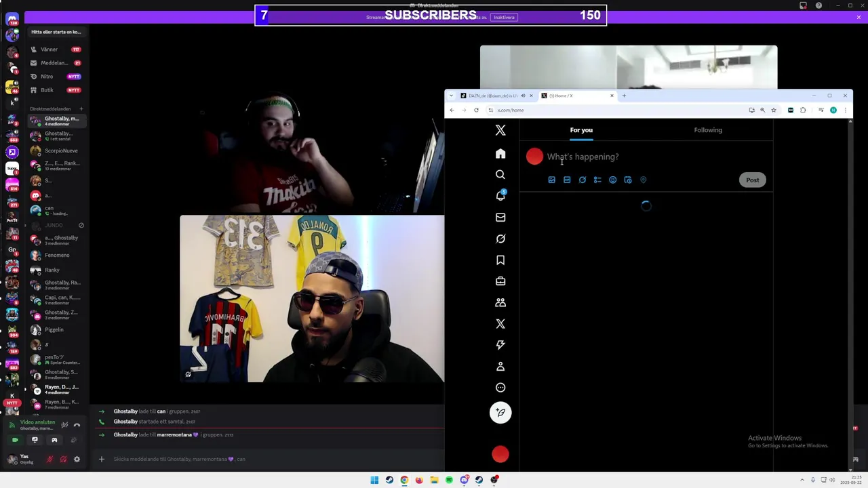Image resolution: width=868 pixels, height=488 pixels.
Task: Go back in Chrome
Action: pos(452,110)
